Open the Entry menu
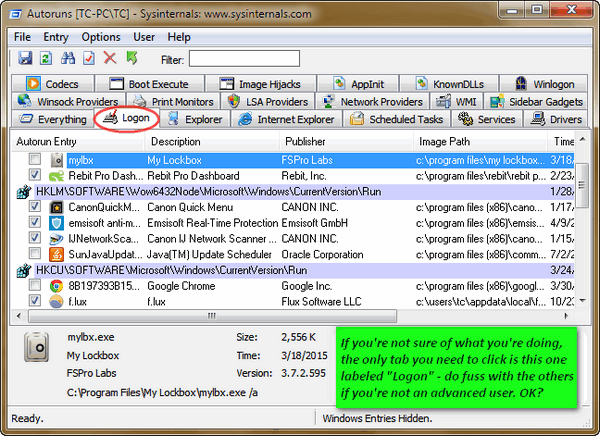The height and width of the screenshot is (436, 600). click(56, 37)
